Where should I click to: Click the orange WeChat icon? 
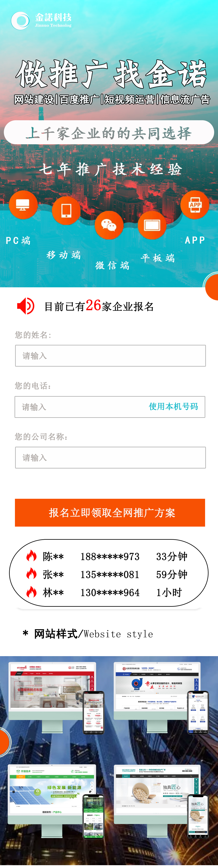coord(109,225)
